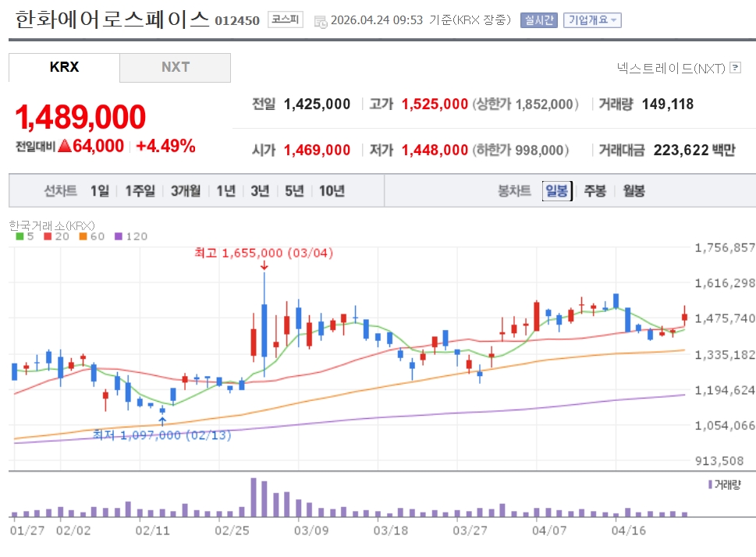Select the 1일 line chart period
Image resolution: width=756 pixels, height=557 pixels.
100,191
